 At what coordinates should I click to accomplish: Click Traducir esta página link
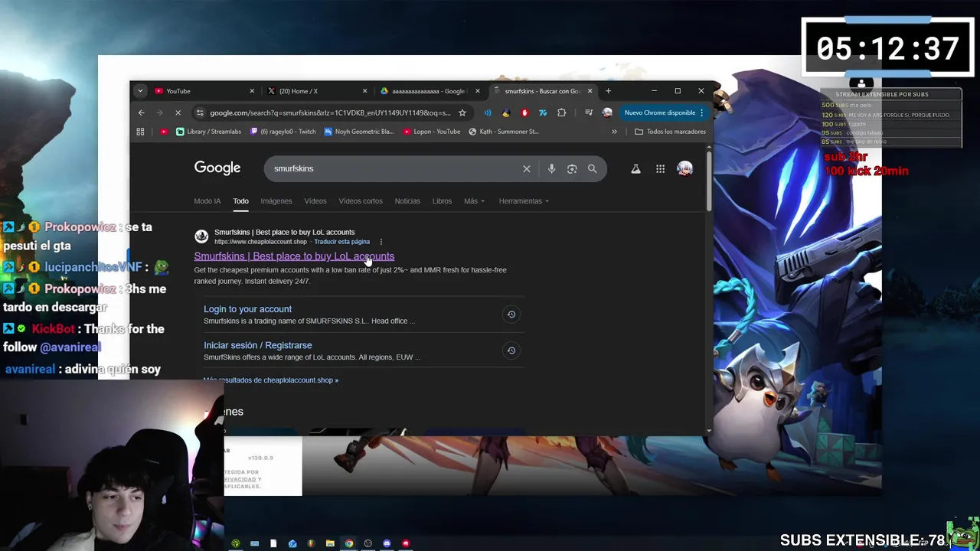tap(341, 242)
